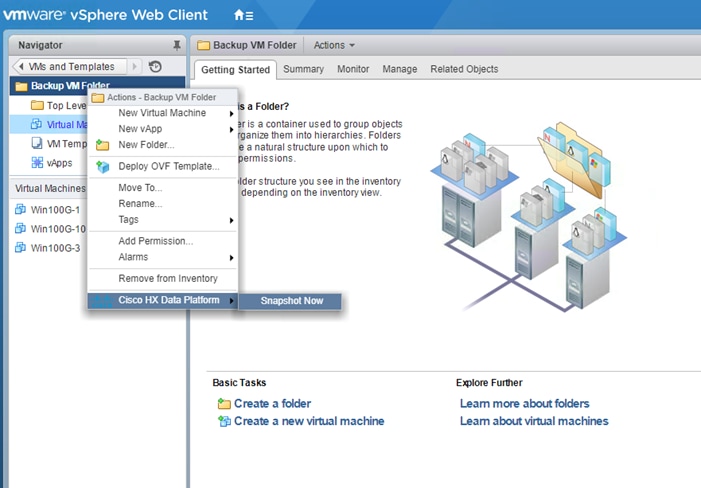Click the Win100G-10 virtual machine icon

(x=21, y=228)
